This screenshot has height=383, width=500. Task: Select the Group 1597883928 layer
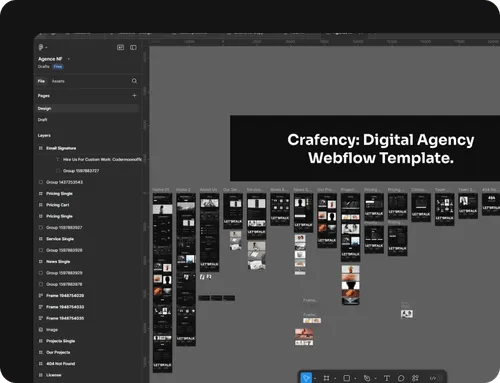pyautogui.click(x=64, y=250)
